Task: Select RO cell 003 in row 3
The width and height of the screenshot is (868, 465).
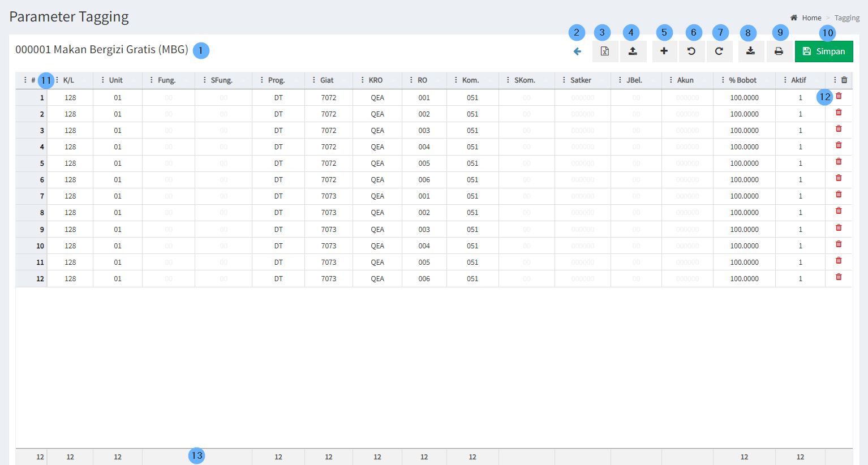Action: pyautogui.click(x=424, y=131)
